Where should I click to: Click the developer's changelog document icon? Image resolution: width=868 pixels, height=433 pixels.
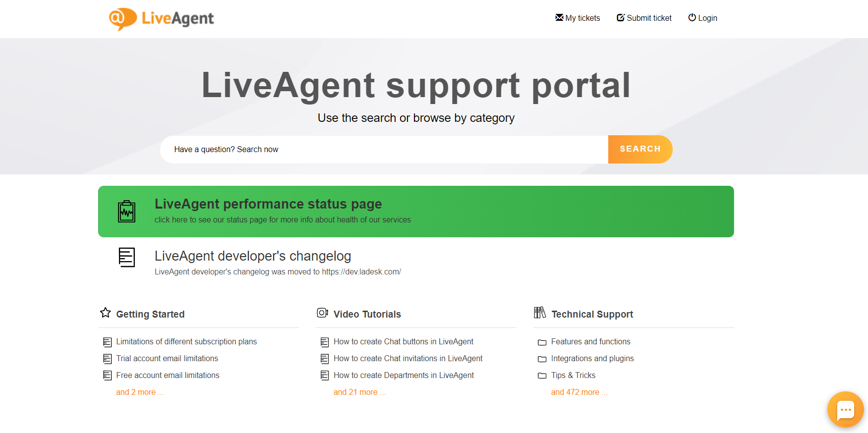[126, 257]
